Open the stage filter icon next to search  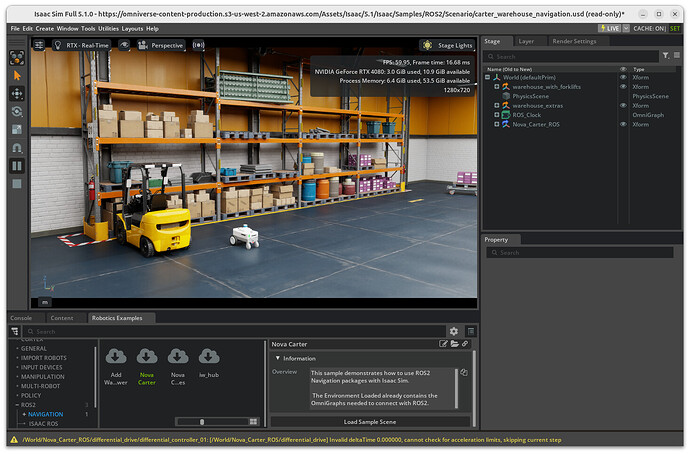click(x=666, y=56)
